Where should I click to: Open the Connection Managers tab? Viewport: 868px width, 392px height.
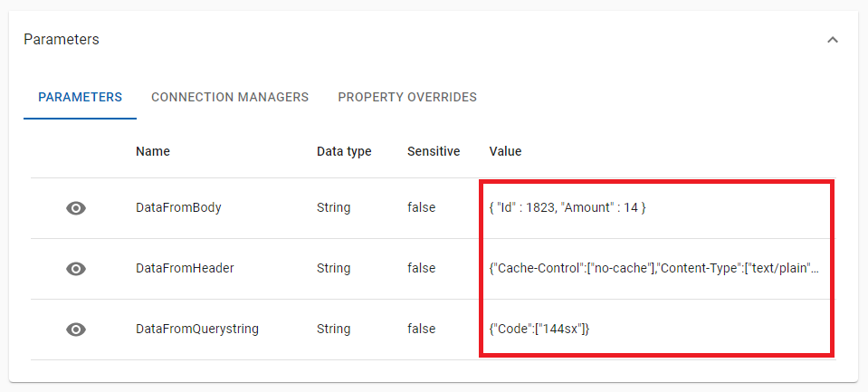click(230, 97)
